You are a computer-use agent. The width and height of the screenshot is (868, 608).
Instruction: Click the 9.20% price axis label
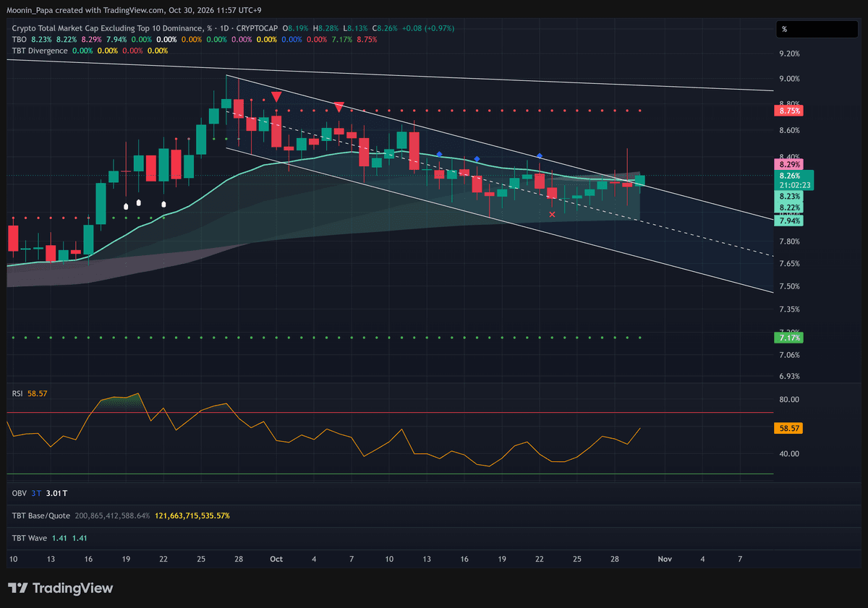pos(789,54)
